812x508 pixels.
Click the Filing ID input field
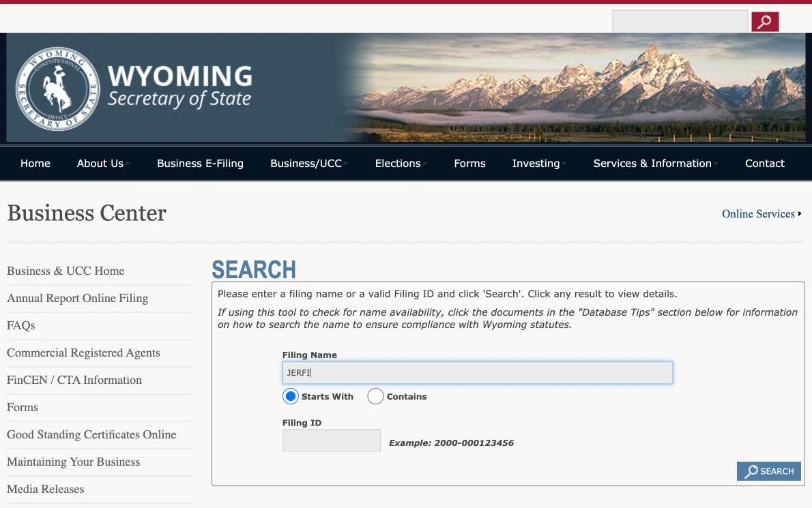coord(332,440)
